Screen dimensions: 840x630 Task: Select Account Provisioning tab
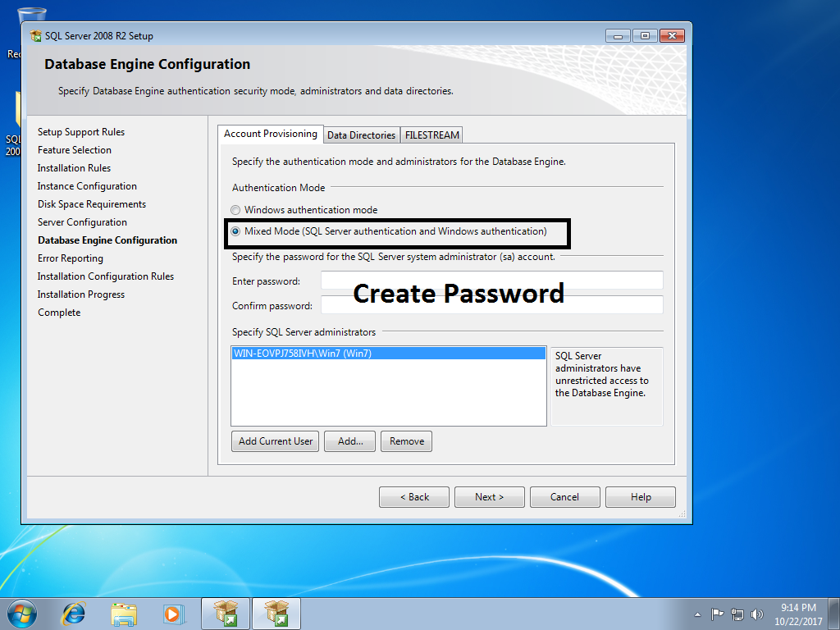271,134
